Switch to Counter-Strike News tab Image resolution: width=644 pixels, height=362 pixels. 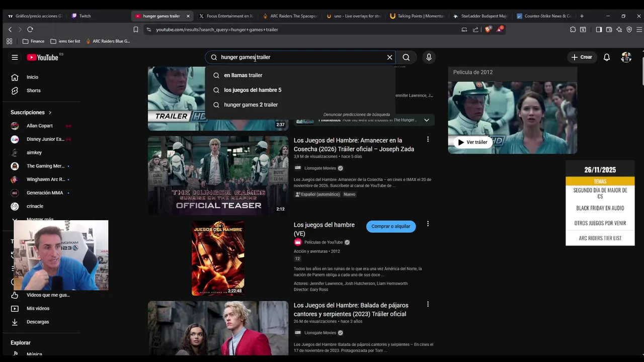point(544,16)
